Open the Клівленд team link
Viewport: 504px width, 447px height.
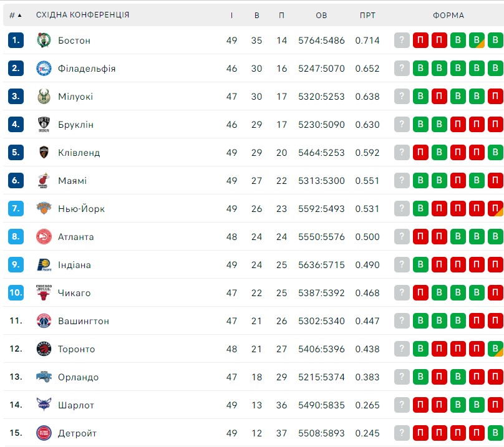click(x=79, y=152)
